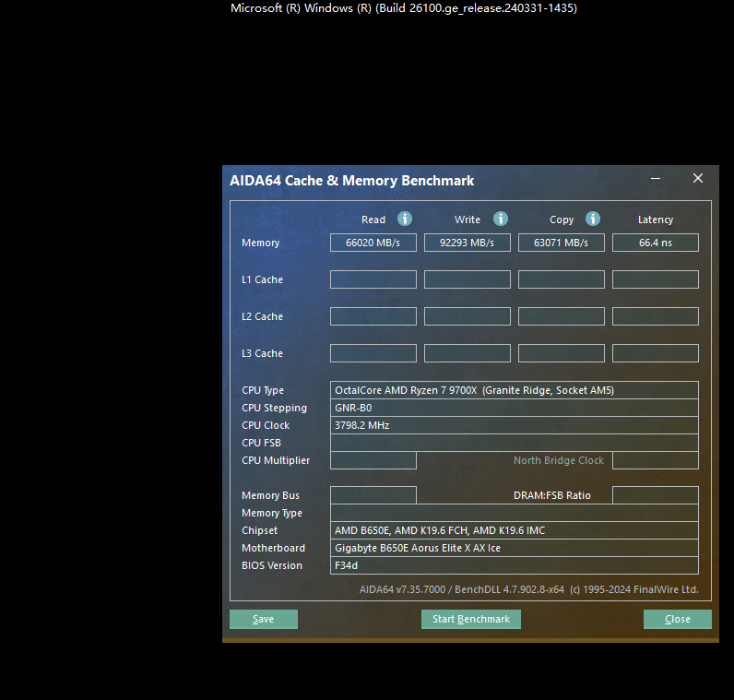Click the empty L1 Cache Read box
Image resolution: width=734 pixels, height=700 pixels.
[373, 279]
